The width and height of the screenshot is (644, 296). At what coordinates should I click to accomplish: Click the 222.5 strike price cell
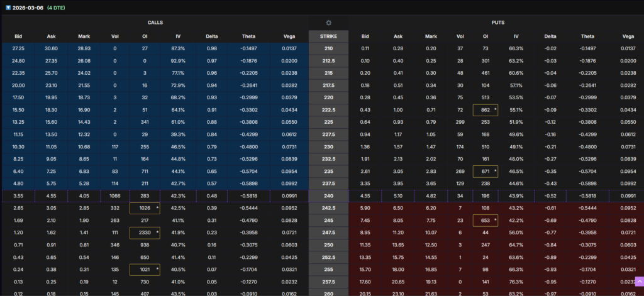click(328, 109)
